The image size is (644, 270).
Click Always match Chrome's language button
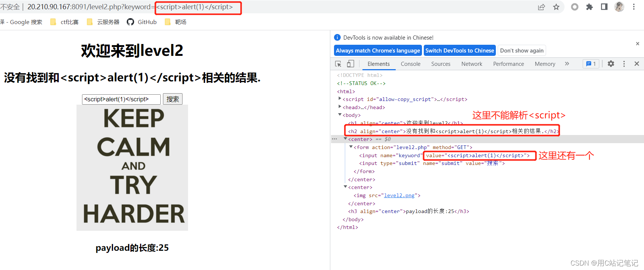pos(378,50)
